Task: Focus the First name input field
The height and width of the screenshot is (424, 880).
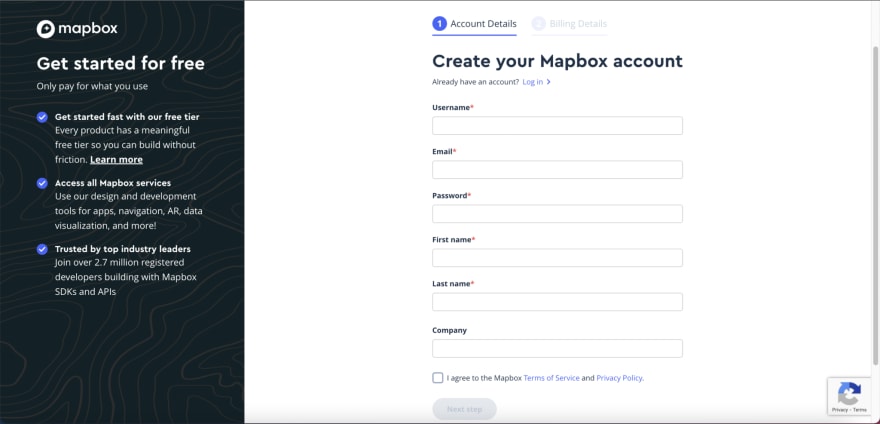Action: [x=557, y=258]
